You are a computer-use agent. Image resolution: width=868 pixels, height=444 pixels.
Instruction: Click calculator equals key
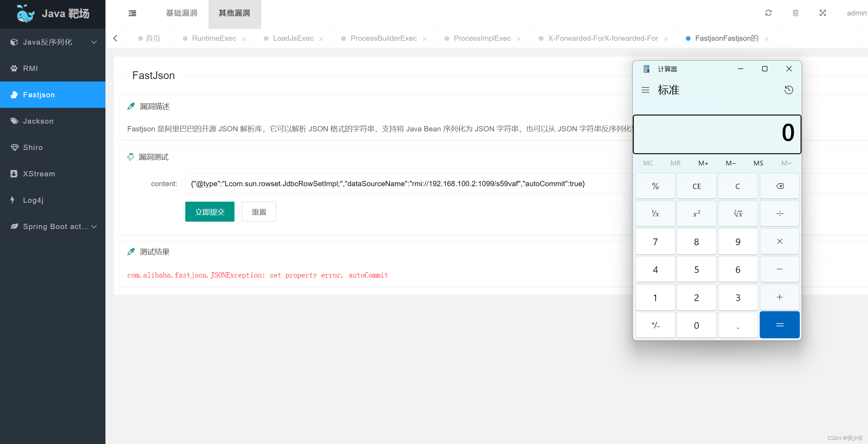780,325
